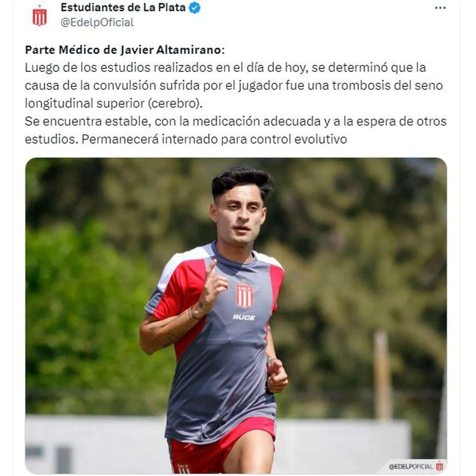Click the blue verified badge

point(195,8)
